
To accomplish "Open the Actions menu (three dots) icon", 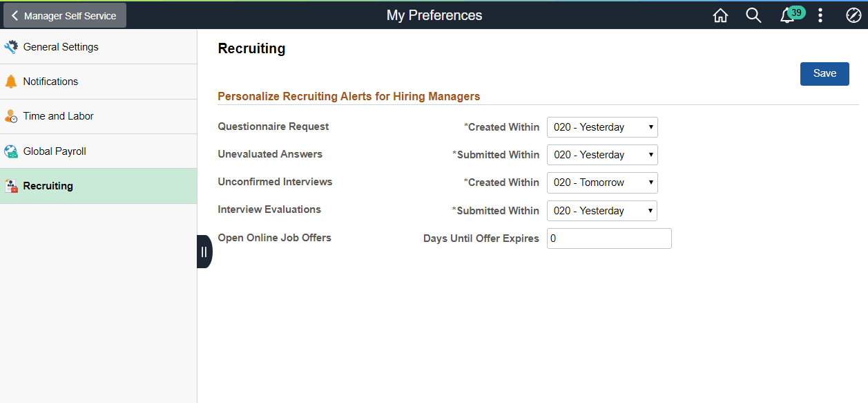I will tap(820, 15).
